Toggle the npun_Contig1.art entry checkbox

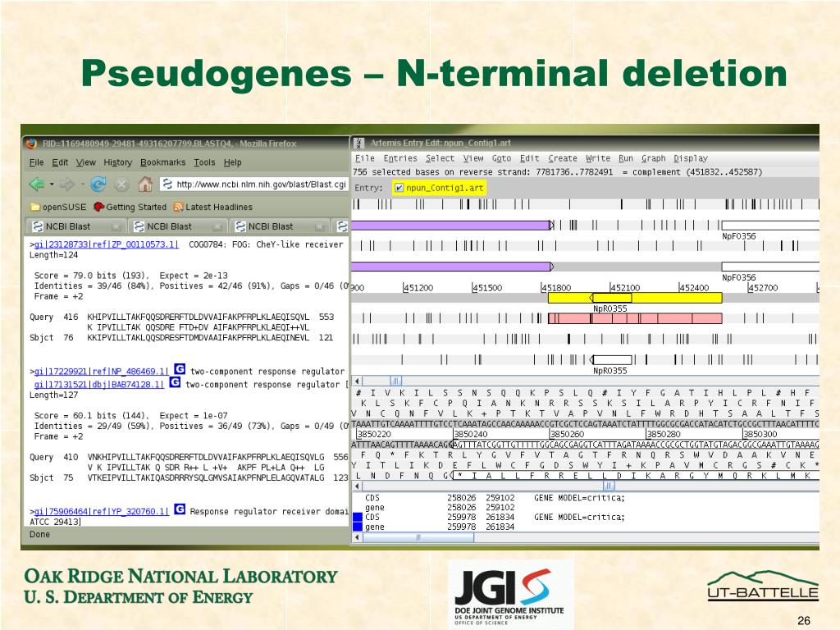pos(399,188)
